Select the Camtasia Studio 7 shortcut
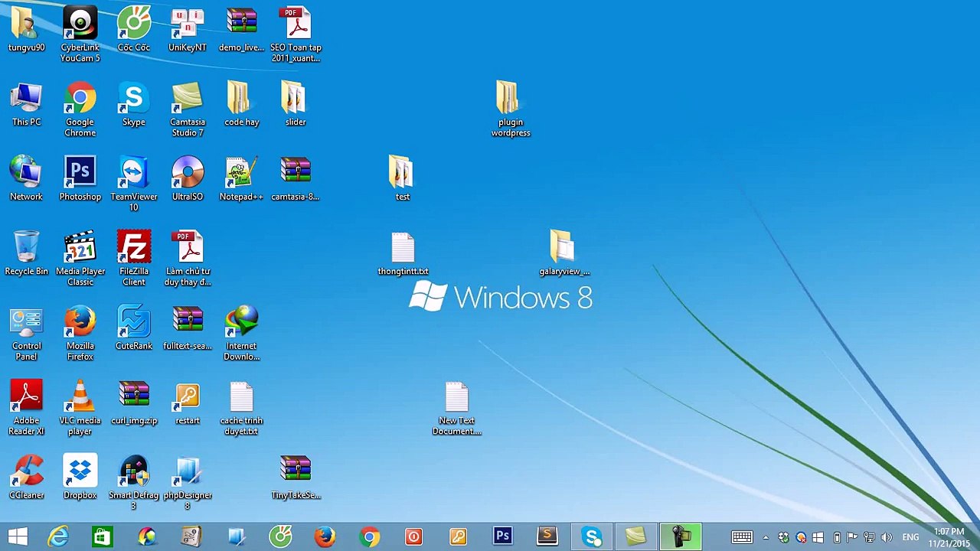Screen dimensions: 980x551 coord(188,109)
